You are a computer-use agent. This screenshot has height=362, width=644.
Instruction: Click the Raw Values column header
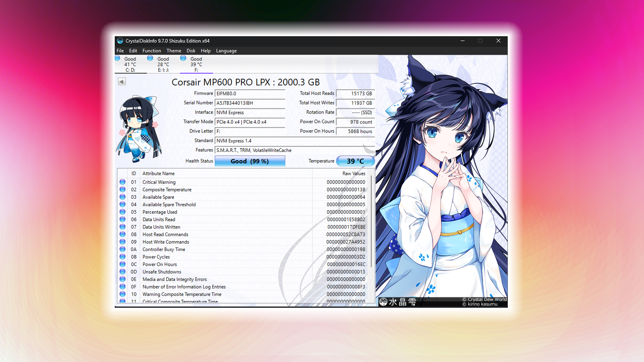[340, 173]
